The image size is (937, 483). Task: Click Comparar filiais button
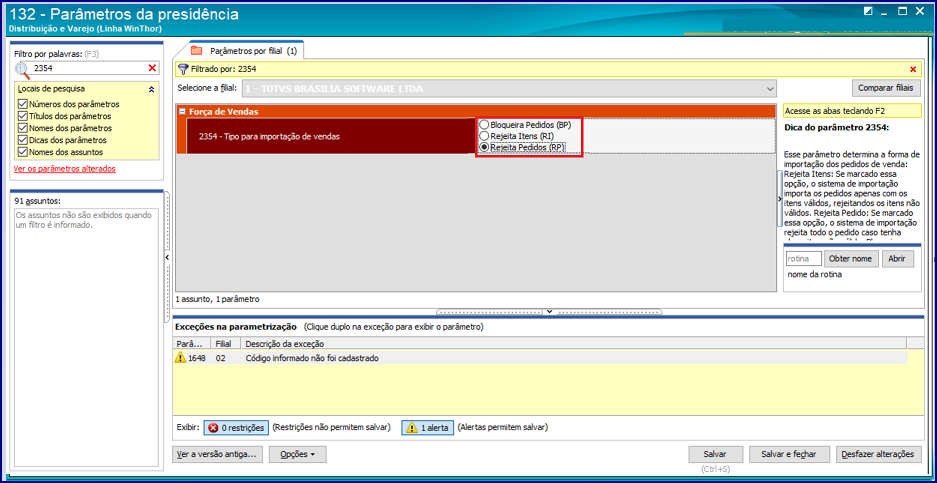(x=886, y=88)
